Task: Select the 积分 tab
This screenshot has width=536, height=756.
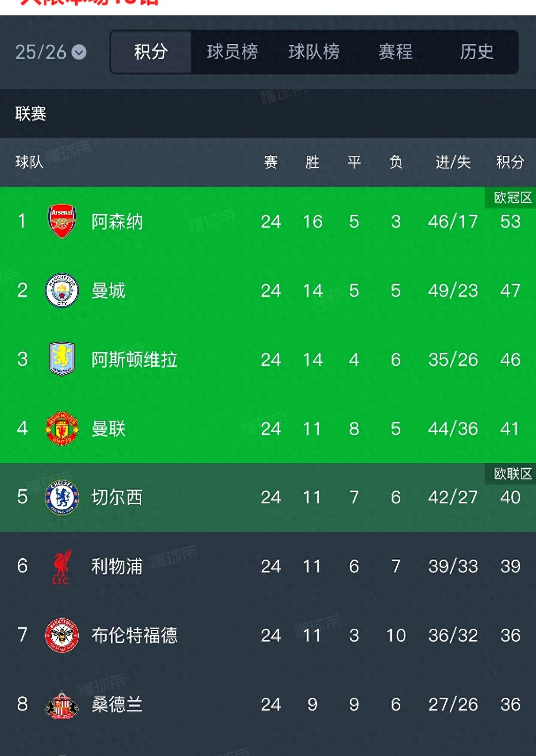Action: [x=151, y=52]
